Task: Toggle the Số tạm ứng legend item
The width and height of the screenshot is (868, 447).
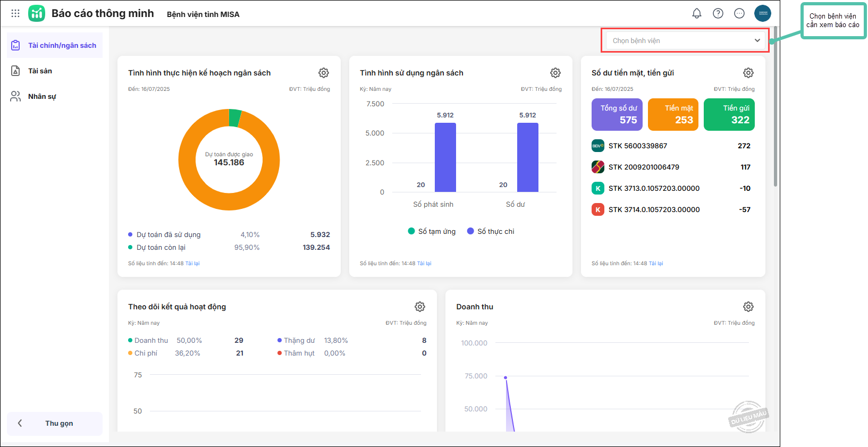Action: (x=432, y=231)
